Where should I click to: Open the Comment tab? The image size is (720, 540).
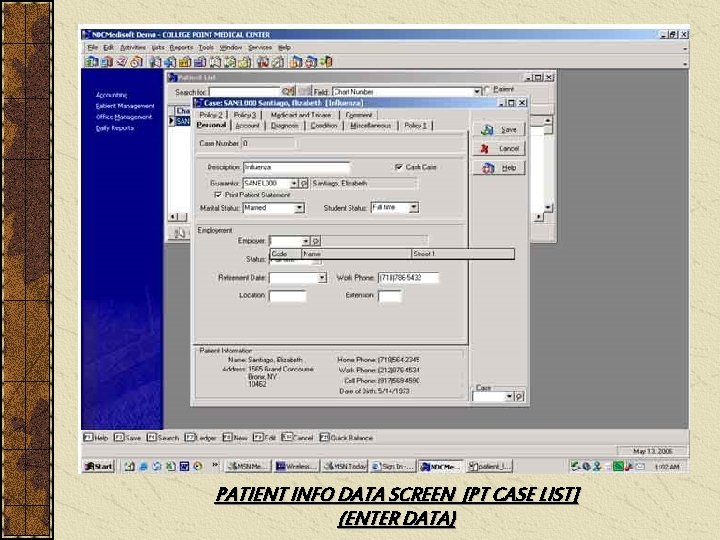(x=359, y=115)
